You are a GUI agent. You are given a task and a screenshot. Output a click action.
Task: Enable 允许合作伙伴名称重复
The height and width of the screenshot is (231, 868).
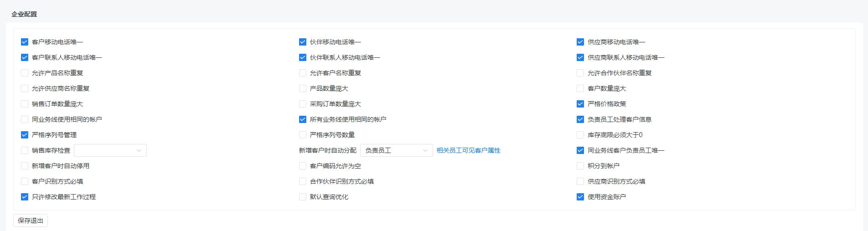[580, 73]
